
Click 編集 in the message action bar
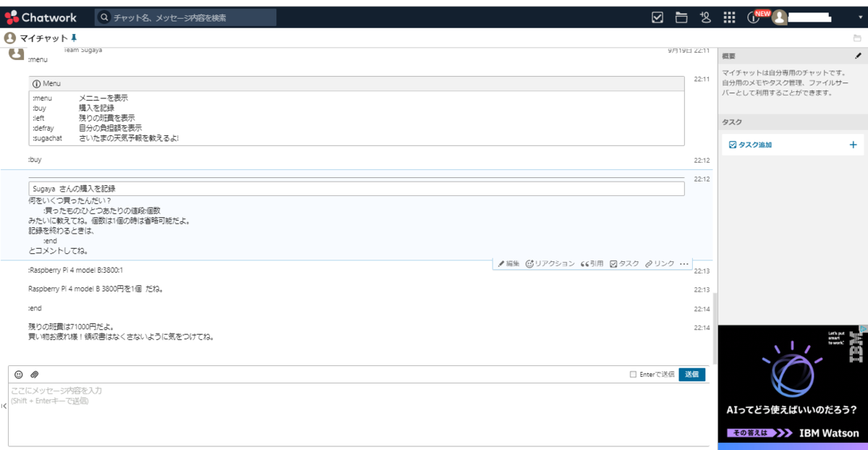[509, 264]
